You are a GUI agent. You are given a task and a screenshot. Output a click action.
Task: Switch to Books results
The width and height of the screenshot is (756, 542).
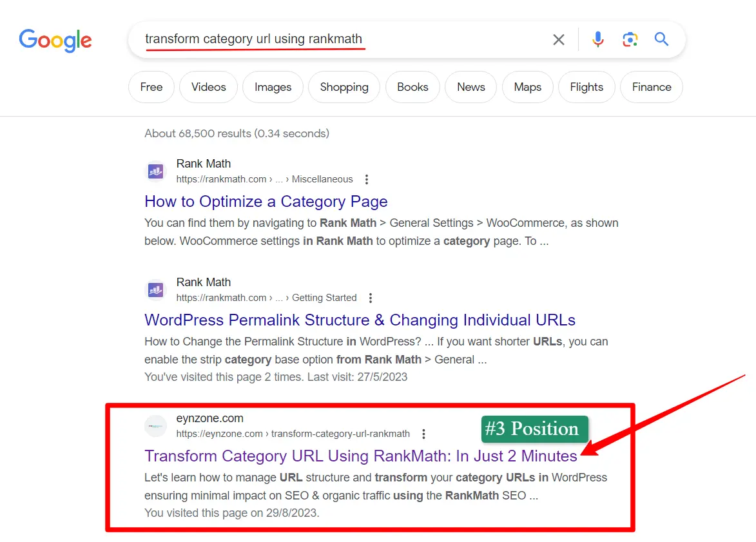pos(412,87)
